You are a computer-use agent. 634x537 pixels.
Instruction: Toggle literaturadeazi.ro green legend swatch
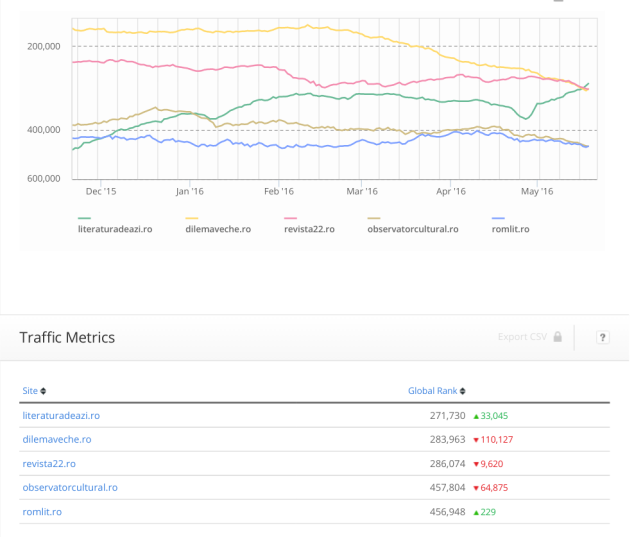84,218
